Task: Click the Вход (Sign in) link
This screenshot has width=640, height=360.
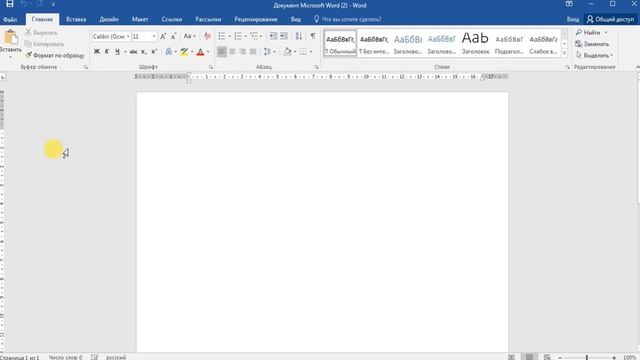Action: 573,19
